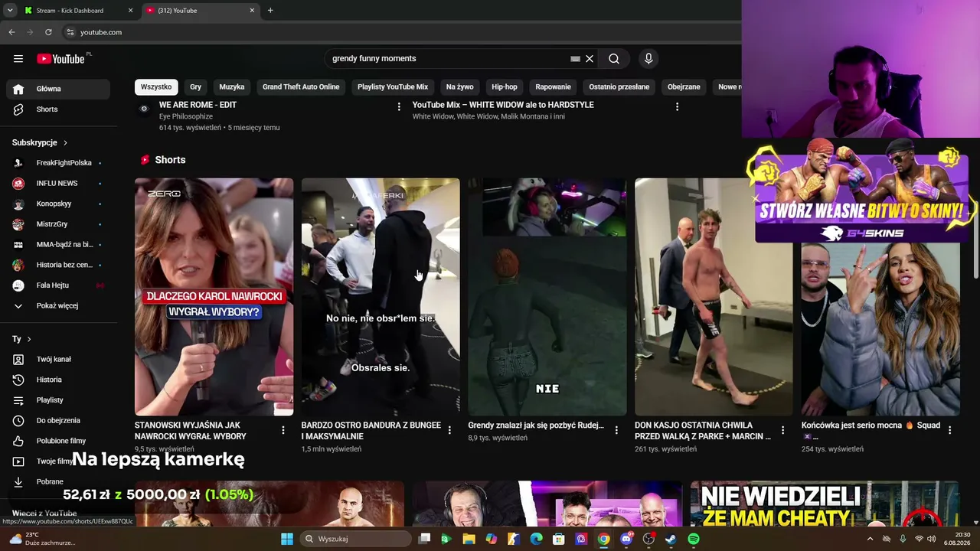Viewport: 980px width, 551px height.
Task: Open the Eye Philosophize channel link
Action: tap(186, 116)
